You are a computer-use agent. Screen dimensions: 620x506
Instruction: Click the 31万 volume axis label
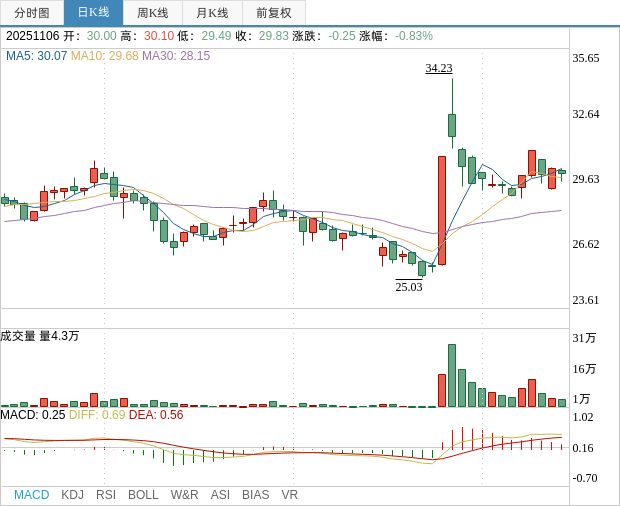tap(584, 338)
